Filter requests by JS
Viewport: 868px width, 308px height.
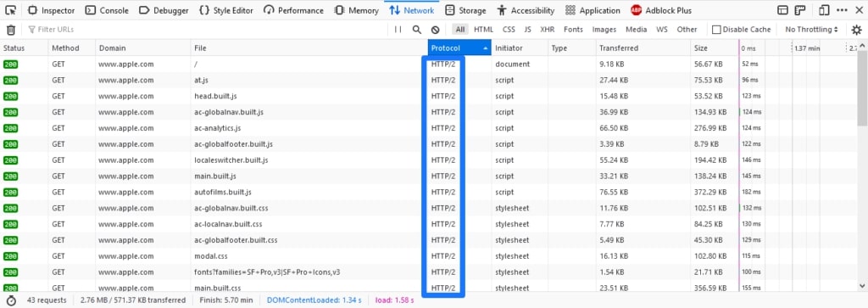(x=527, y=30)
